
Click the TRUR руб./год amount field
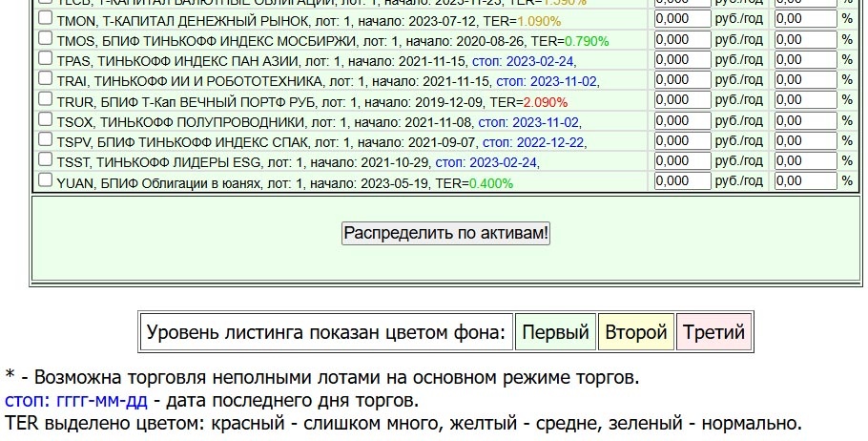682,99
